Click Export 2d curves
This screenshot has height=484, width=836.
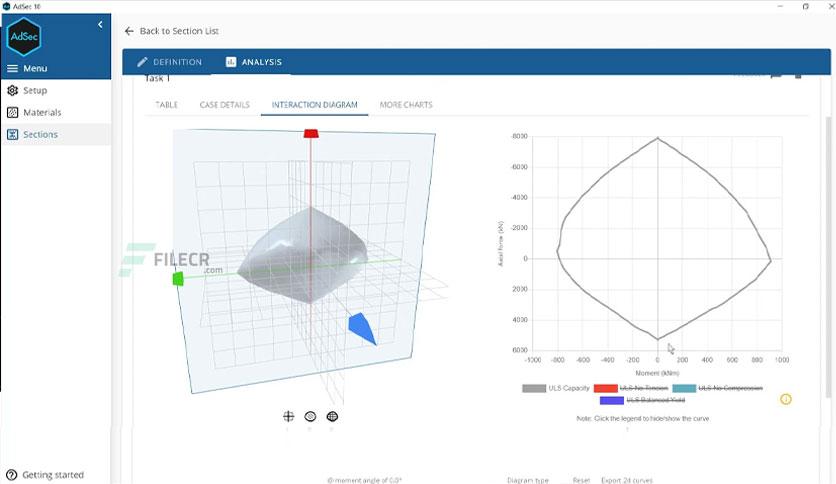click(x=626, y=480)
